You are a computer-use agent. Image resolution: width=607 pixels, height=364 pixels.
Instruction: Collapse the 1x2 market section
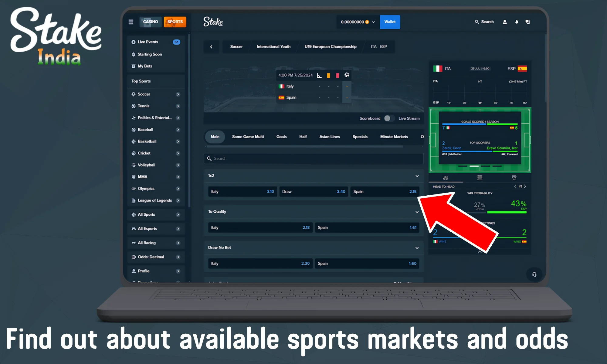tap(417, 176)
